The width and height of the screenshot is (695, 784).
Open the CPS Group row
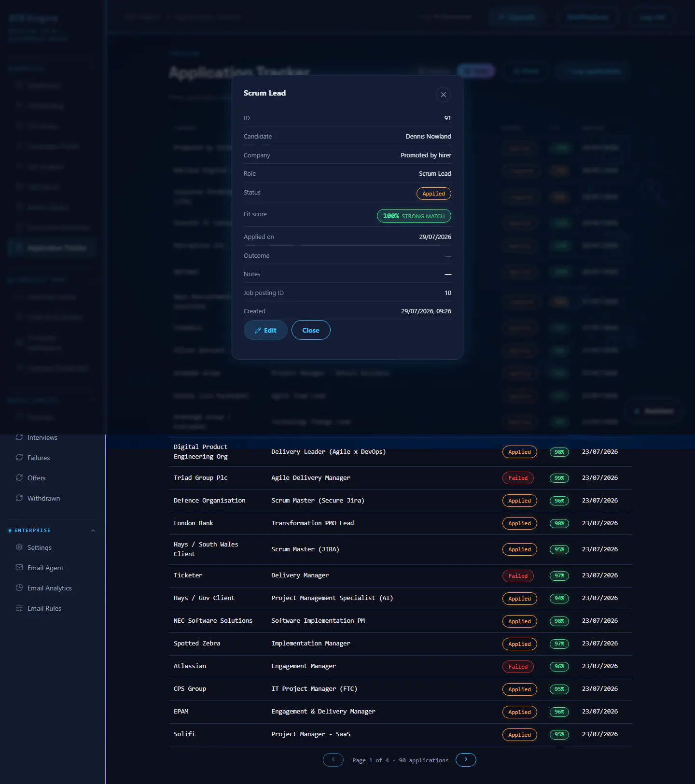[401, 689]
